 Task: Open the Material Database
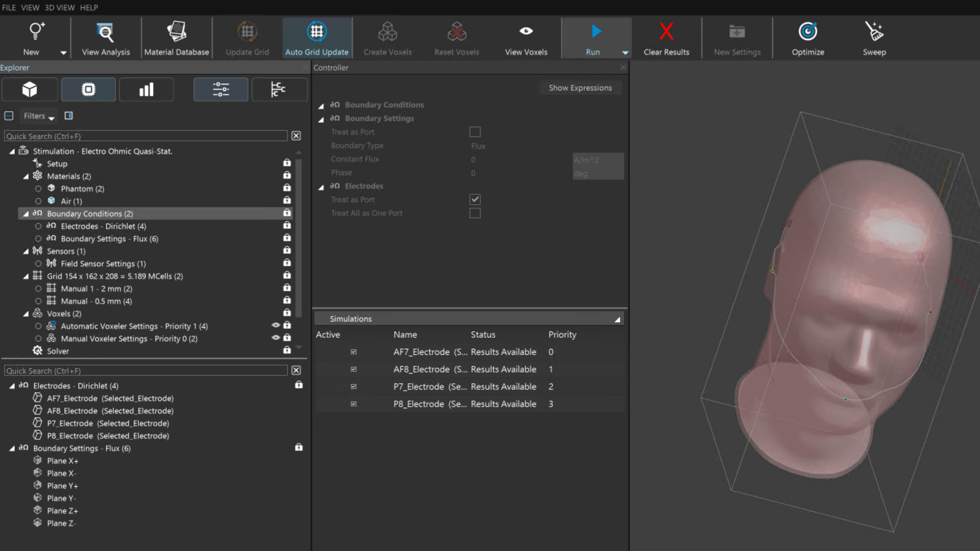(177, 38)
